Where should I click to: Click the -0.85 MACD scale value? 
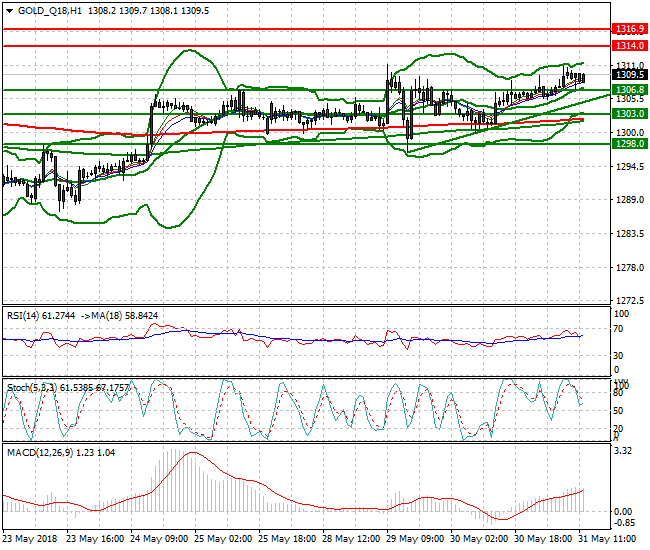coord(623,523)
